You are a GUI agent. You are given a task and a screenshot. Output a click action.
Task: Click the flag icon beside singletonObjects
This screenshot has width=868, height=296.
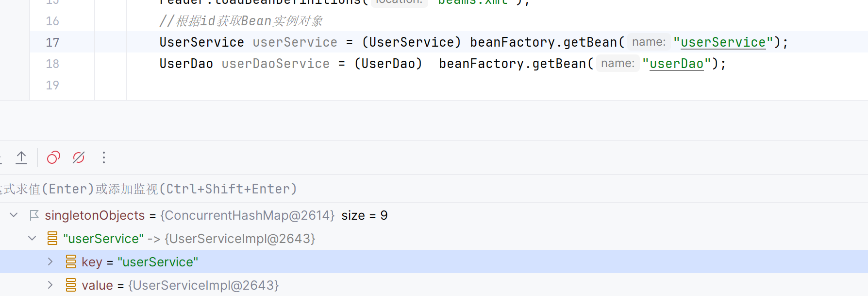pyautogui.click(x=34, y=215)
